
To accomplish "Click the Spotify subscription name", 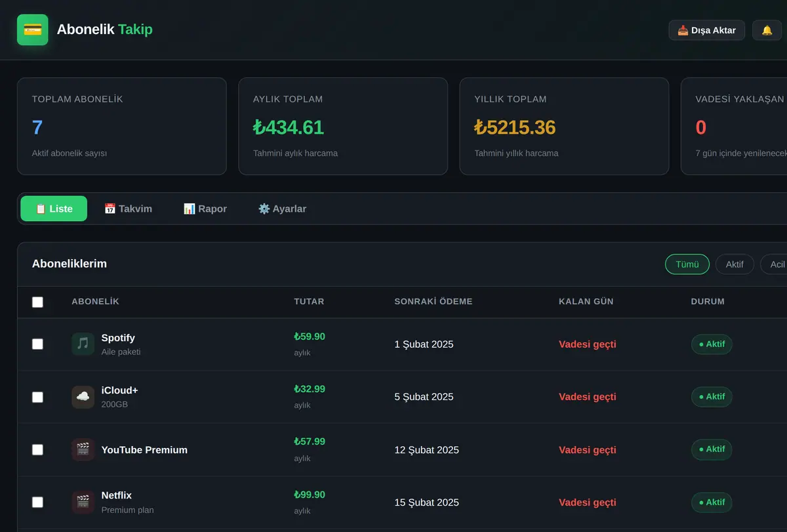I will coord(118,338).
